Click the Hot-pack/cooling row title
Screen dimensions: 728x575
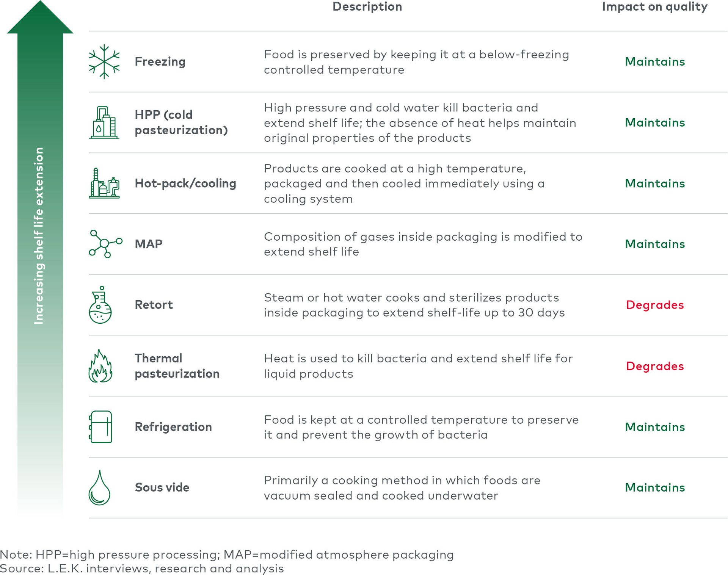pos(185,183)
